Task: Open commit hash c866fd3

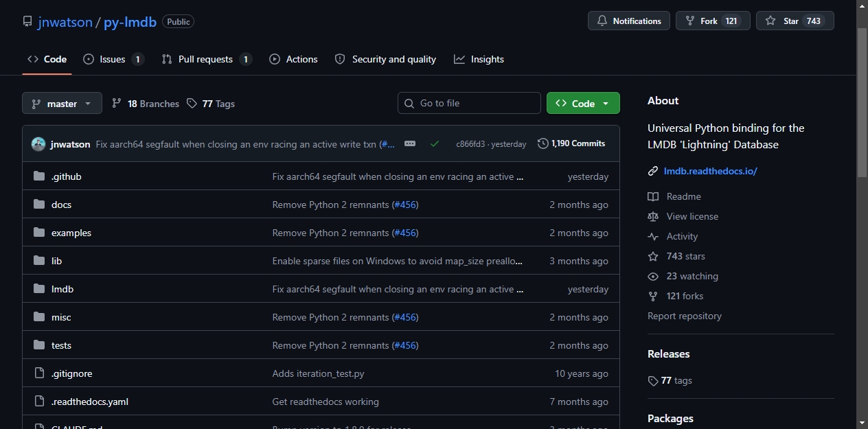Action: coord(470,144)
